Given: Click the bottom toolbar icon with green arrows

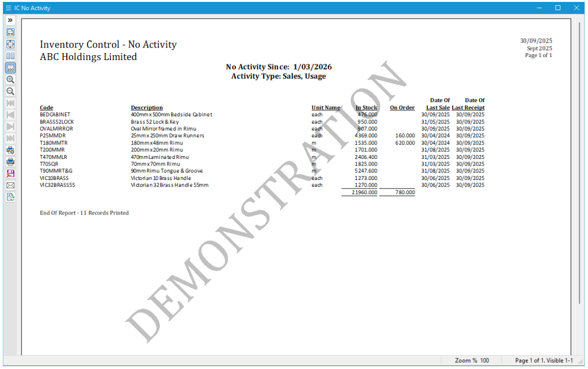Looking at the screenshot, I should coord(10,197).
